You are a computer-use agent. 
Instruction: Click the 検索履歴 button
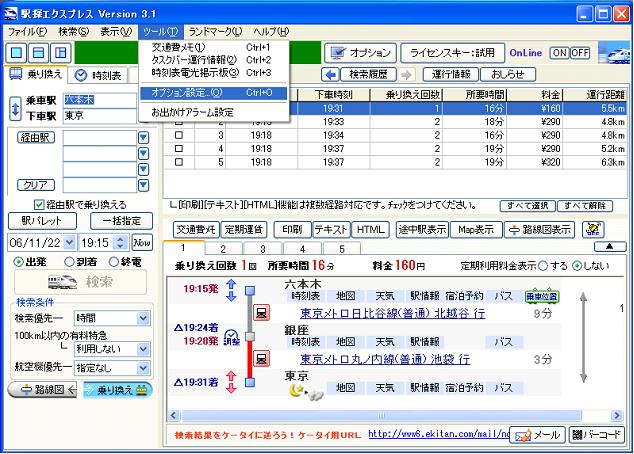pyautogui.click(x=368, y=74)
